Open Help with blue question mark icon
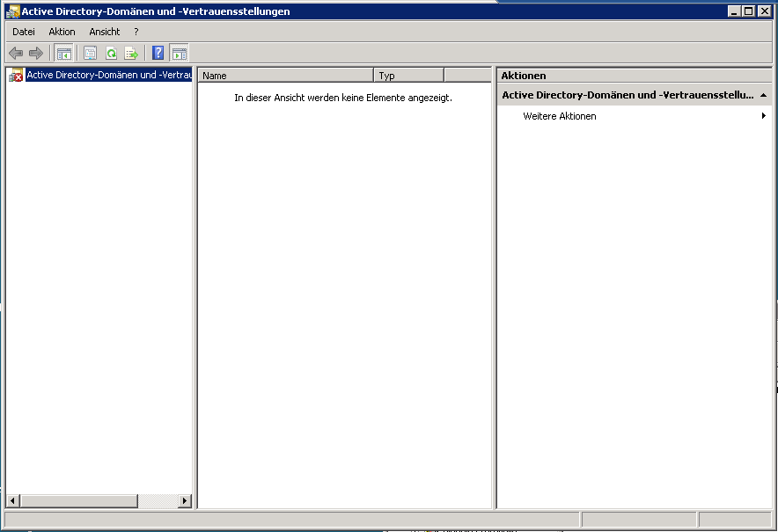Screen dimensions: 778x532 click(158, 53)
